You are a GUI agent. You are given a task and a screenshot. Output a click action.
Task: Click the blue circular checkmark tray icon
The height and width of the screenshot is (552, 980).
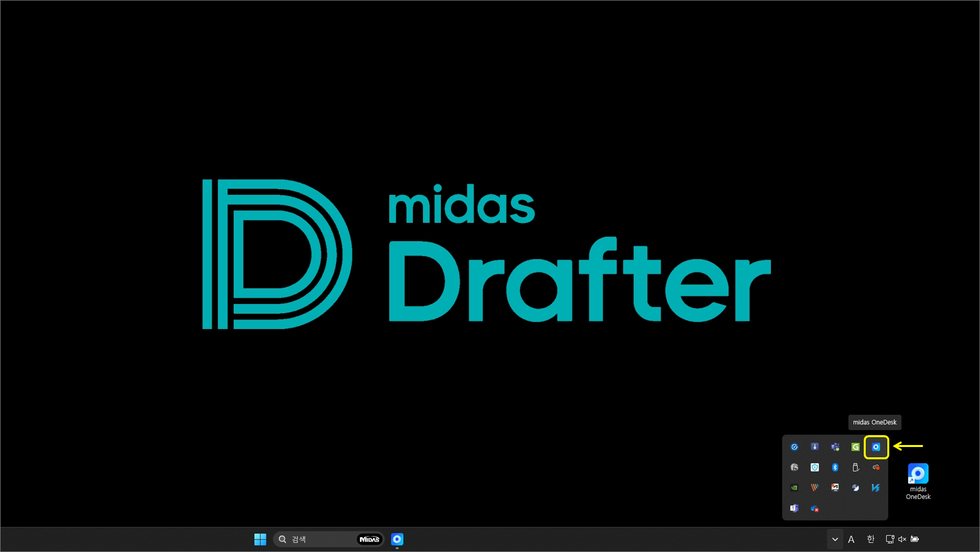point(795,447)
